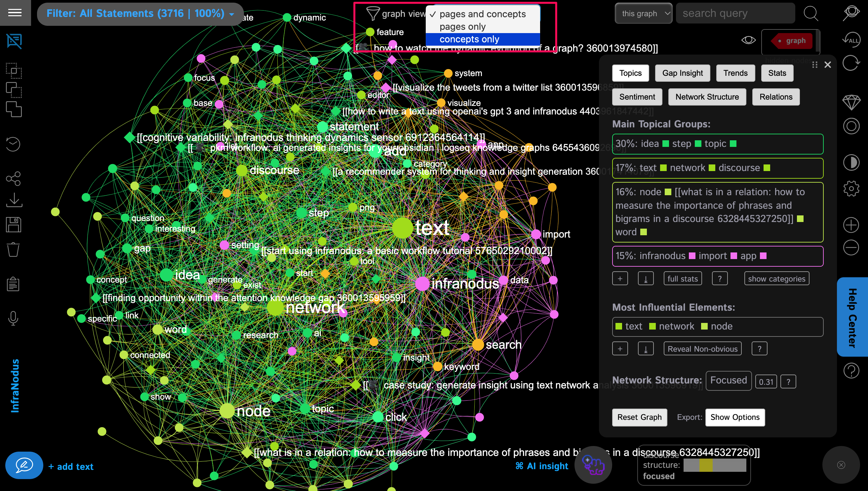The height and width of the screenshot is (491, 868).
Task: Click the AI insight link
Action: coord(542,466)
